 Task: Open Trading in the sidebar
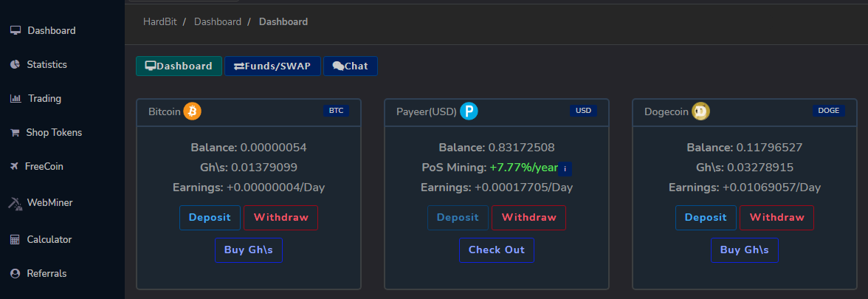[x=45, y=99]
